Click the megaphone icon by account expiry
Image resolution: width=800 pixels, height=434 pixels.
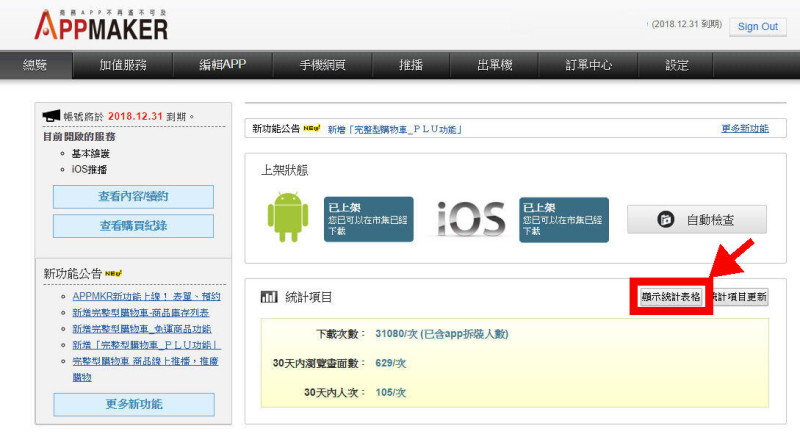pos(51,117)
